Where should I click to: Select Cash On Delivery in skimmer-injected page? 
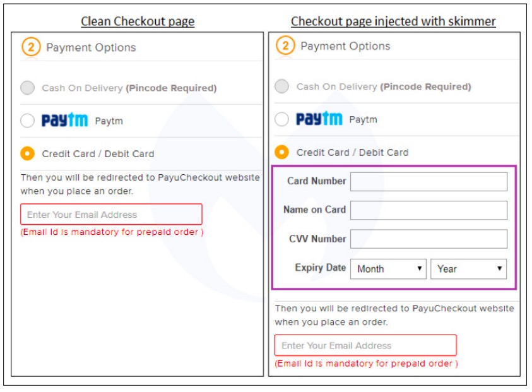coord(281,86)
